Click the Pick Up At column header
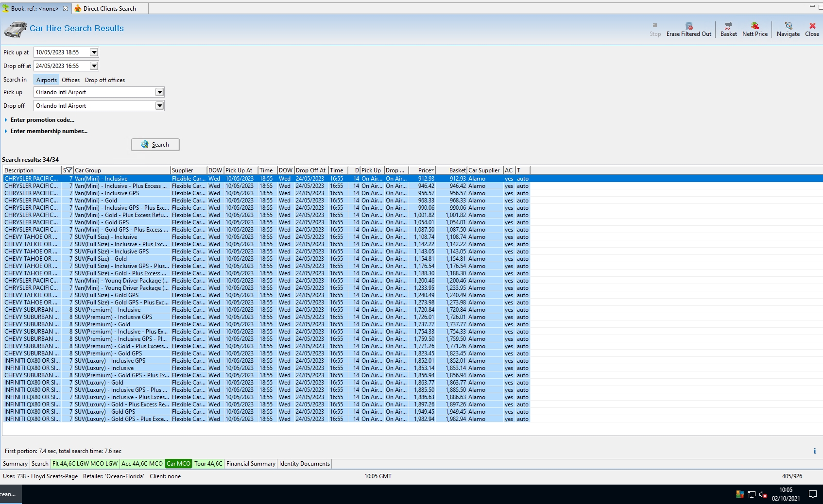Viewport: 823px width, 504px height. 241,170
